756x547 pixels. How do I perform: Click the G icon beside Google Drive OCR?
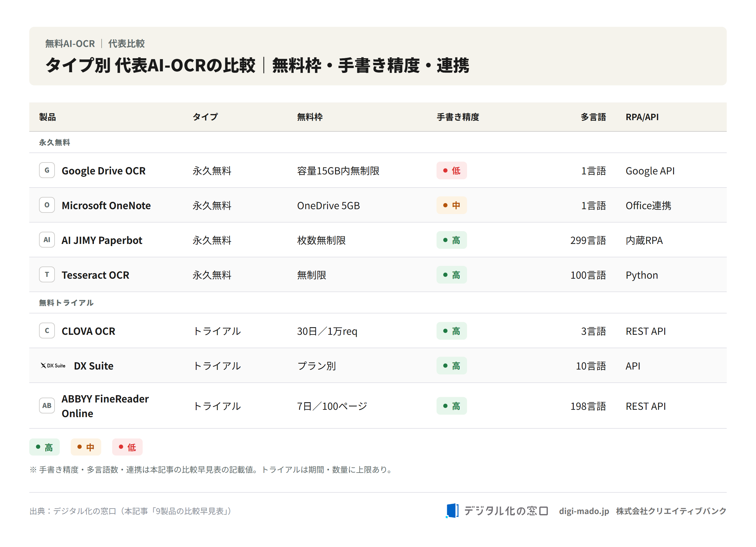(47, 170)
